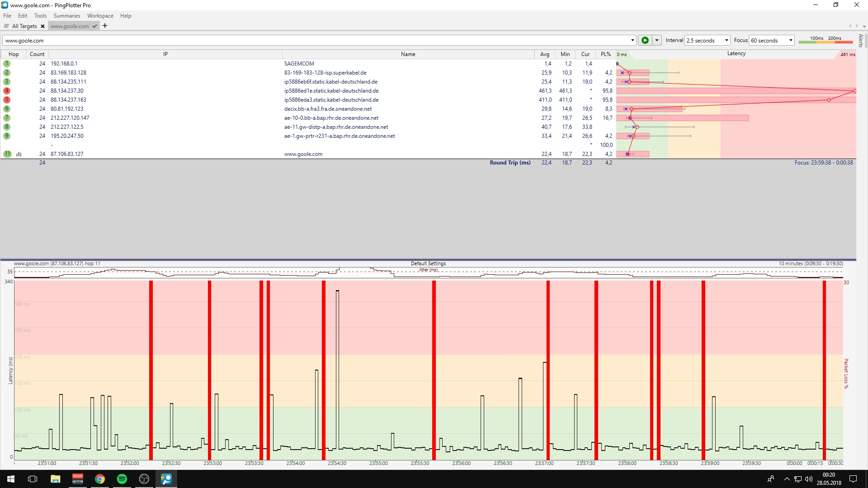Open the Windows notification center
Image resolution: width=868 pixels, height=488 pixels.
[853, 479]
